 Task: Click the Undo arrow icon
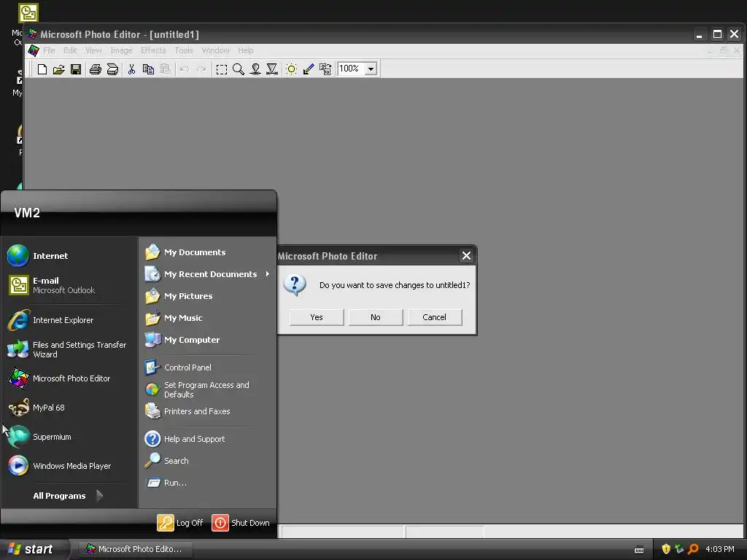[x=185, y=69]
